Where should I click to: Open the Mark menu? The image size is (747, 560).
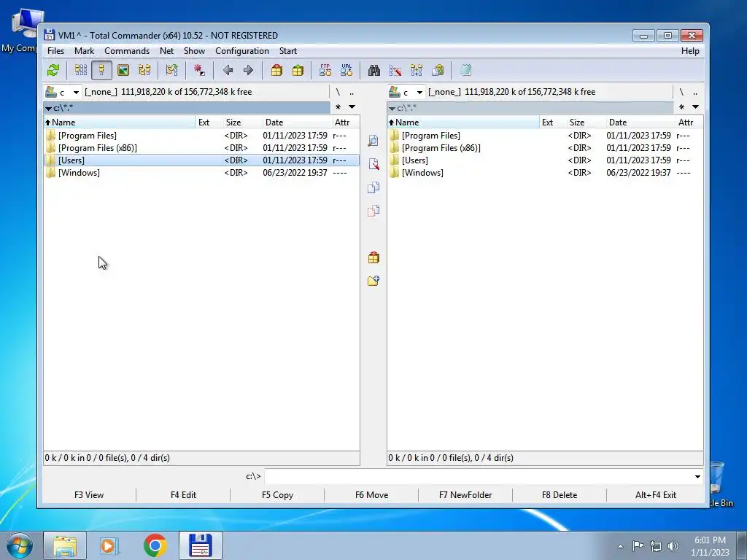(x=85, y=51)
